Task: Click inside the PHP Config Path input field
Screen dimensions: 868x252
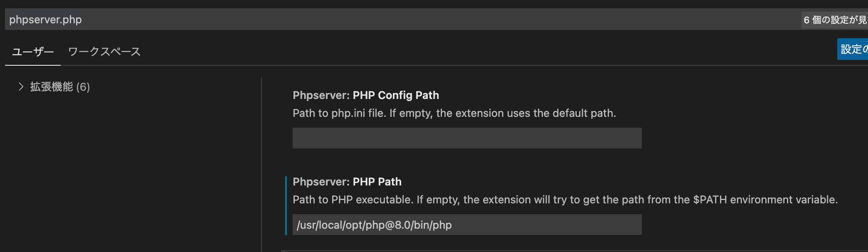Action: tap(466, 138)
